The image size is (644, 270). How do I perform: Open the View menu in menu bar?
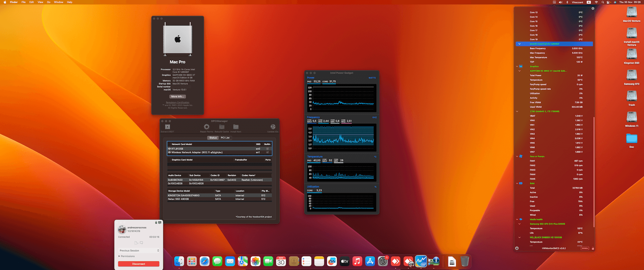point(40,2)
